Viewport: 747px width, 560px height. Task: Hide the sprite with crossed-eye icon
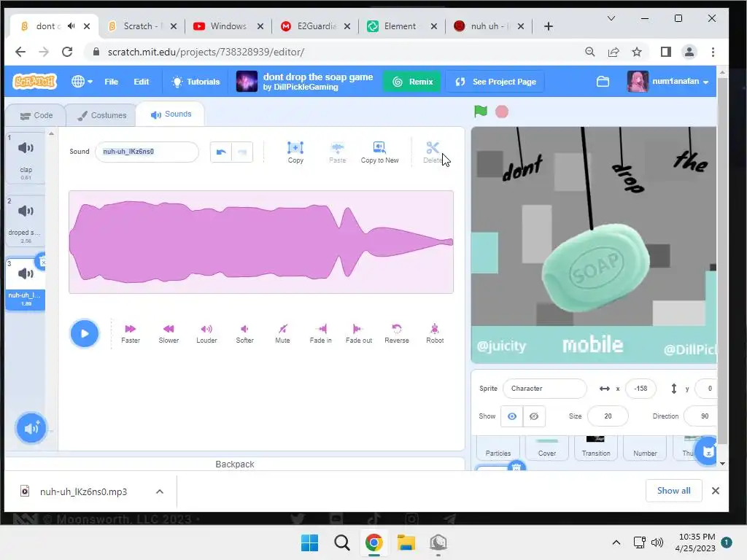[x=534, y=416]
